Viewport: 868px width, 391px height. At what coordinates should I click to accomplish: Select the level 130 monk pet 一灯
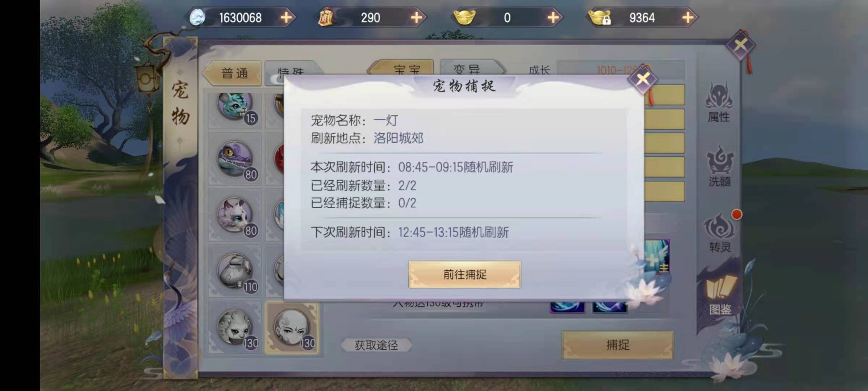click(292, 328)
